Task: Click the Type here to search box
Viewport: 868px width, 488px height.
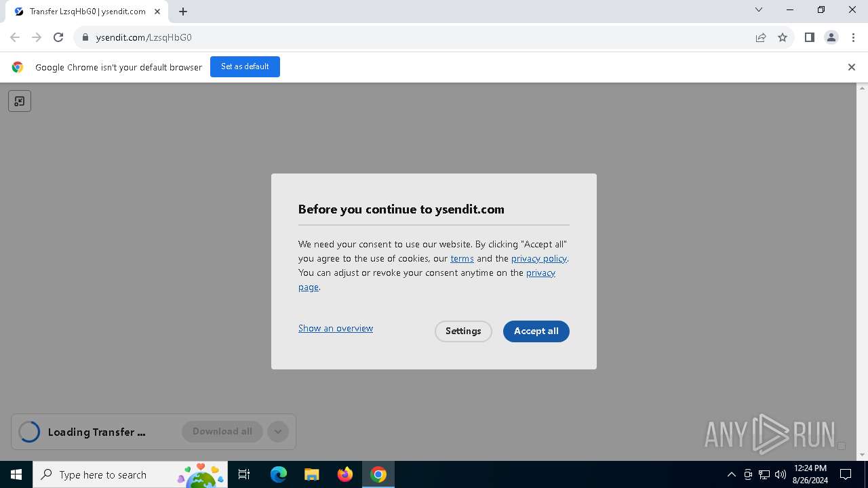Action: tap(130, 474)
